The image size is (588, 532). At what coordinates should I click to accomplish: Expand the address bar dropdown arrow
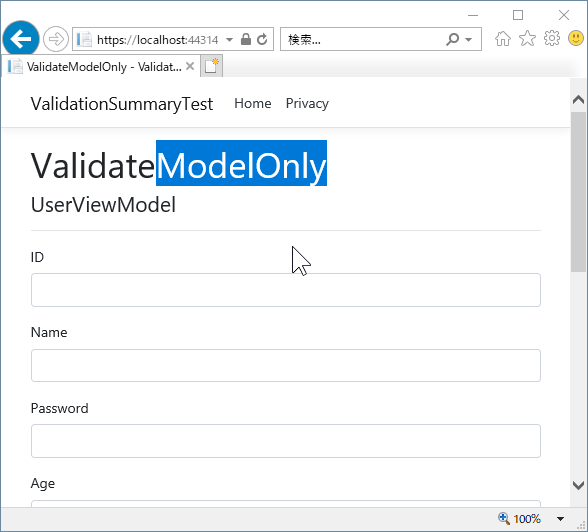tap(230, 39)
